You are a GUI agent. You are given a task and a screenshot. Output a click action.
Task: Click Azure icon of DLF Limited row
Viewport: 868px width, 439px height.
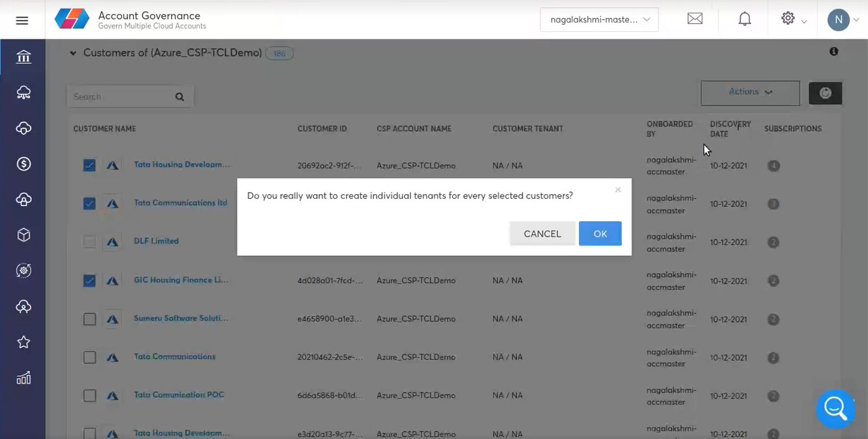point(112,242)
